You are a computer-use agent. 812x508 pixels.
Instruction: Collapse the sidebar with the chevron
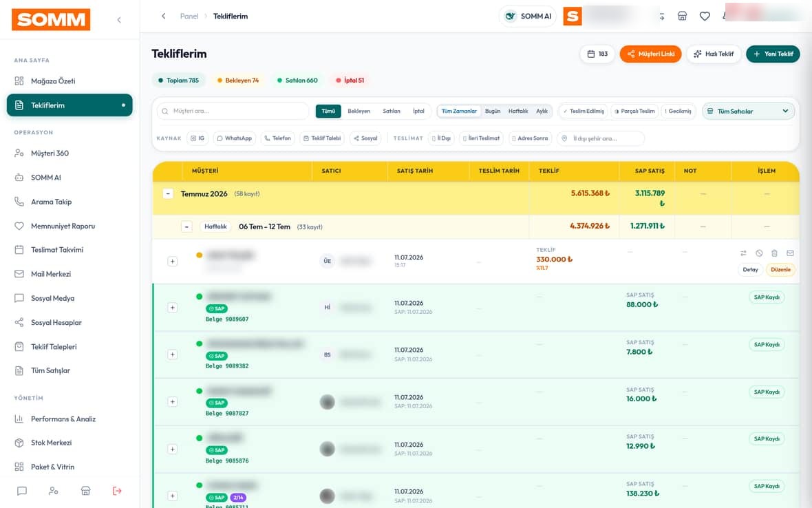119,20
